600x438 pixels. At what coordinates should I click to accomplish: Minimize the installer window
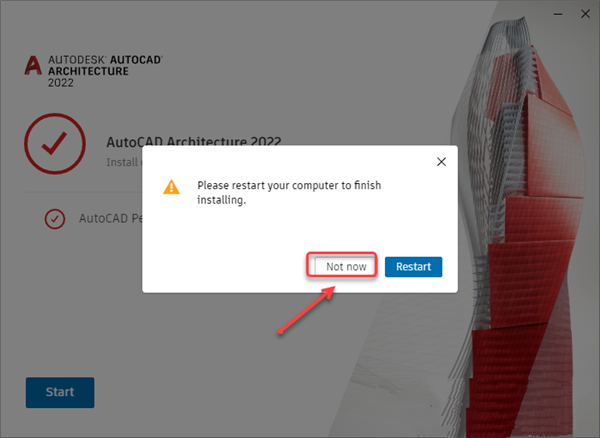(x=558, y=14)
